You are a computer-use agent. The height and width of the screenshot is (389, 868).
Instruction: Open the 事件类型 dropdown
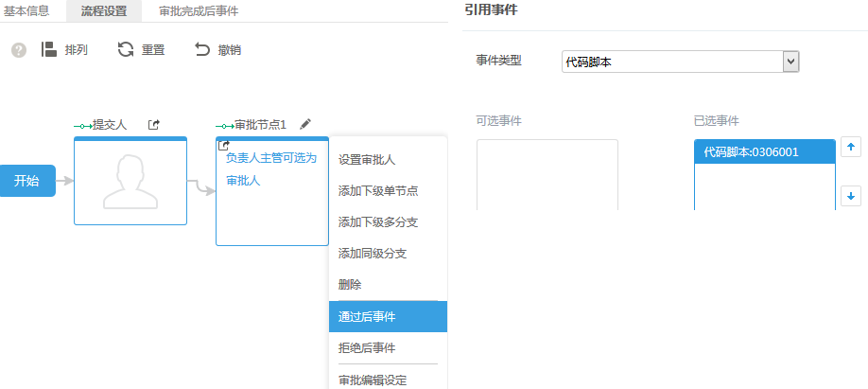click(791, 62)
